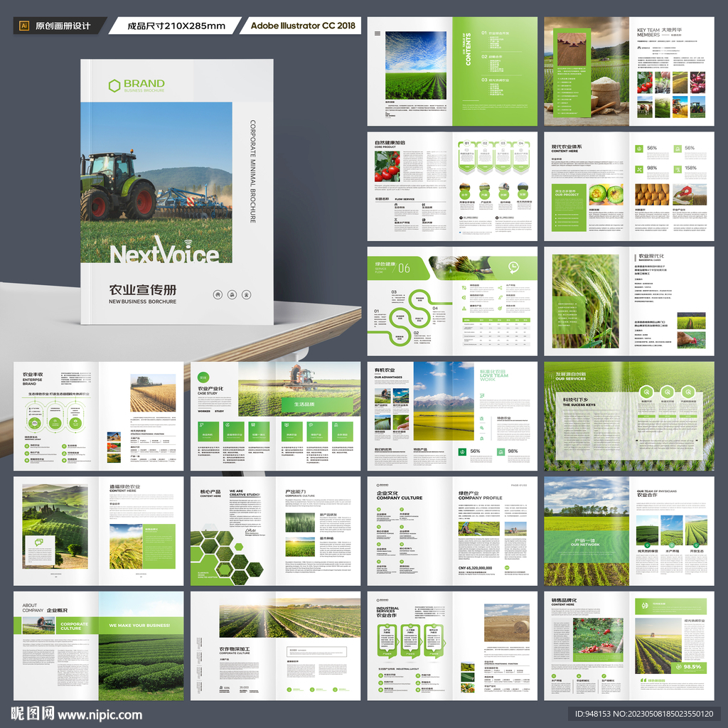The image size is (728, 728).
Task: Click the sliced green melon photo
Action: [606, 194]
